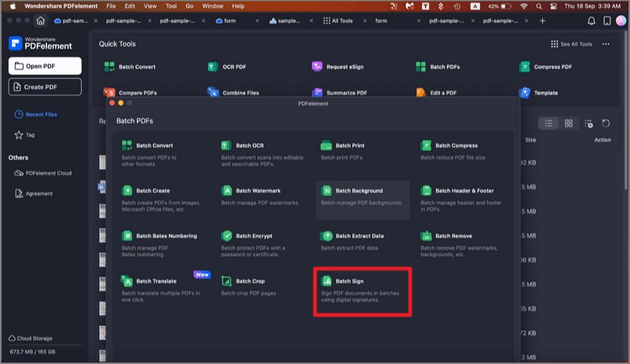Select Batch Background tool

[363, 200]
